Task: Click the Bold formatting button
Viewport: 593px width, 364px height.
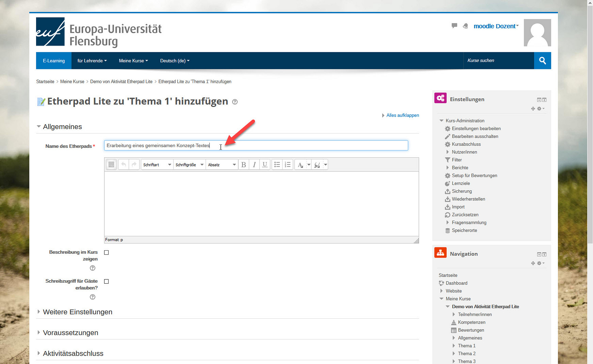Action: click(243, 165)
